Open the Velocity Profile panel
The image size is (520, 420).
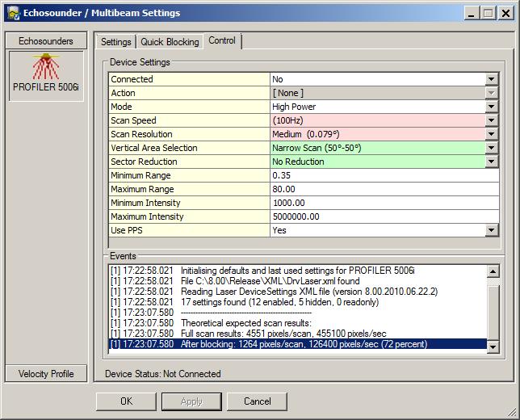pos(46,373)
